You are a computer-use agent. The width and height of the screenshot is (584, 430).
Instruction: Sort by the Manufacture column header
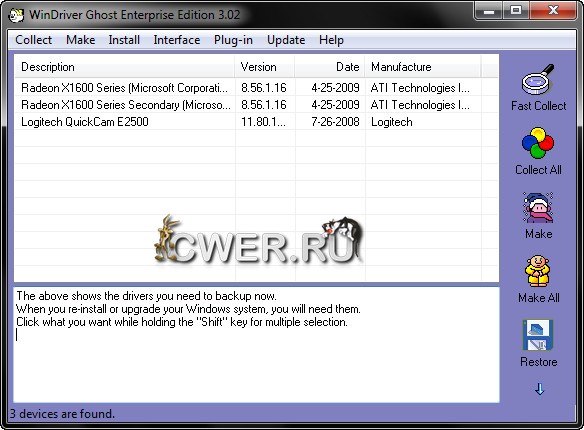tap(423, 67)
